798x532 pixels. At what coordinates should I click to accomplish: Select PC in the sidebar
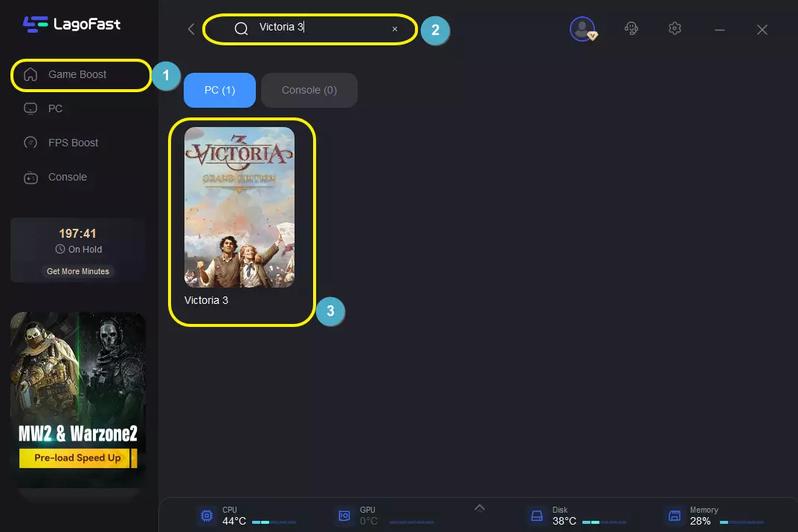tap(55, 108)
